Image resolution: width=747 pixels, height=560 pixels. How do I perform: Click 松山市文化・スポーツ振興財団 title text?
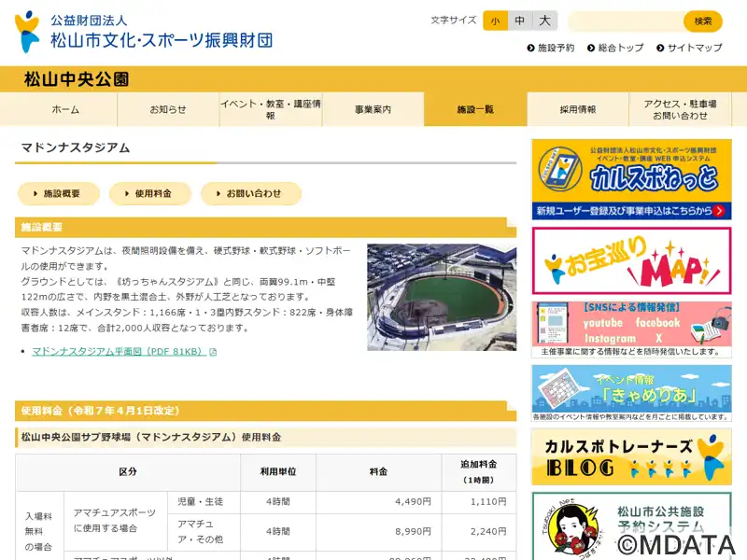click(x=162, y=40)
